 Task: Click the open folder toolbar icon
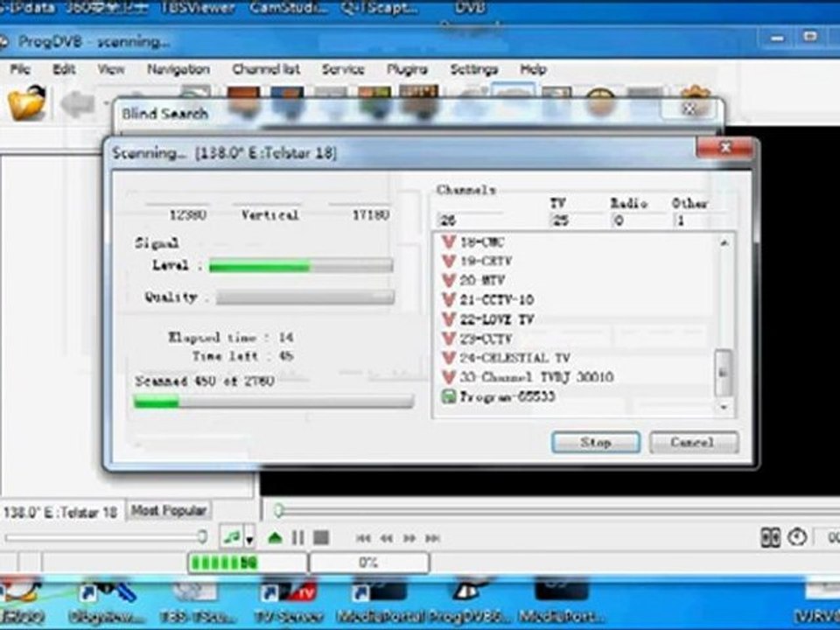[x=26, y=102]
